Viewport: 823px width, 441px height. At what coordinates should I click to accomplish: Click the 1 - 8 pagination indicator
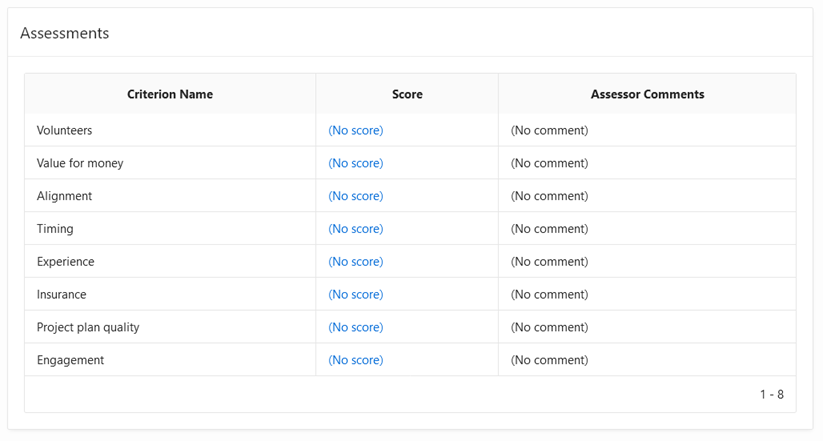(771, 394)
